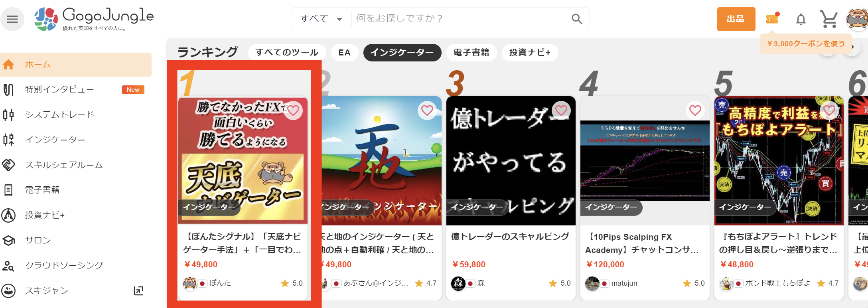The width and height of the screenshot is (868, 308).
Task: Open the notifications bell
Action: tap(801, 19)
